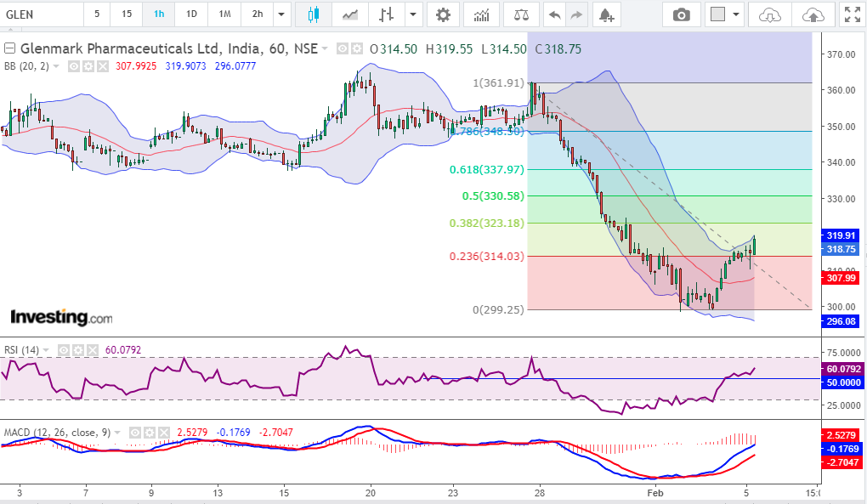Click the 28 date on time axis

click(x=540, y=493)
